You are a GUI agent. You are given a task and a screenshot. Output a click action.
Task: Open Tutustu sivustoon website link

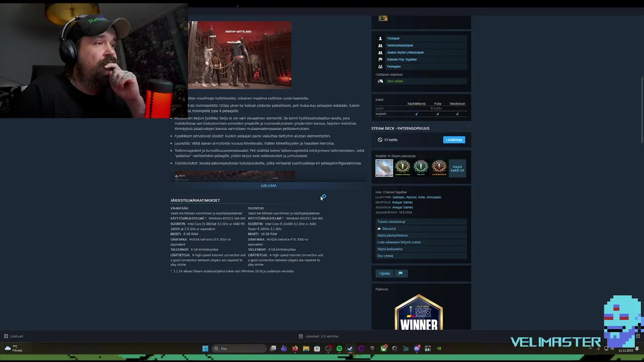421,222
